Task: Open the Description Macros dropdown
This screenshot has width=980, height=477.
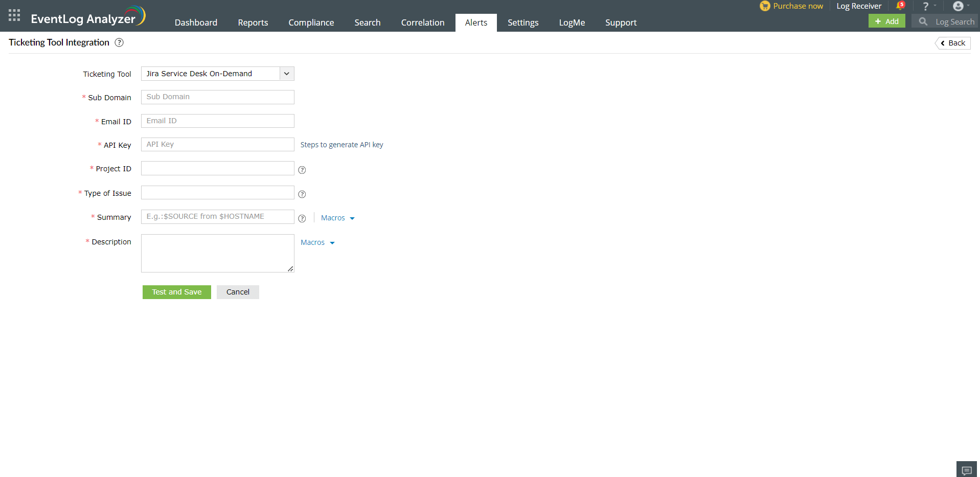Action: click(x=317, y=242)
